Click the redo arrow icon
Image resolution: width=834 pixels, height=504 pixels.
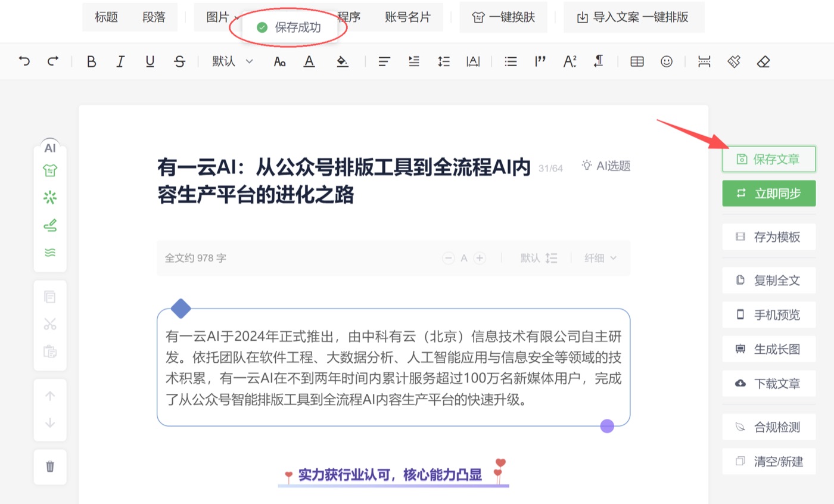click(53, 61)
